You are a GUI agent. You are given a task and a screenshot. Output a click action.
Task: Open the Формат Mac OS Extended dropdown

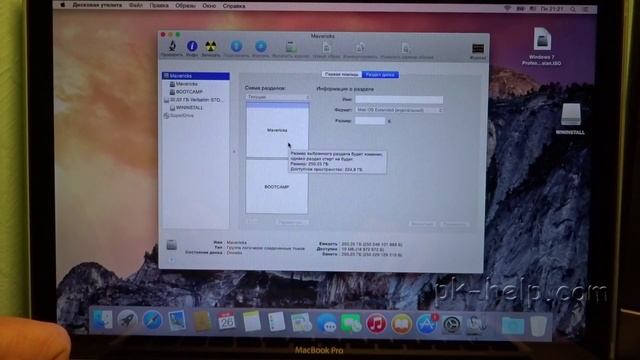point(399,110)
